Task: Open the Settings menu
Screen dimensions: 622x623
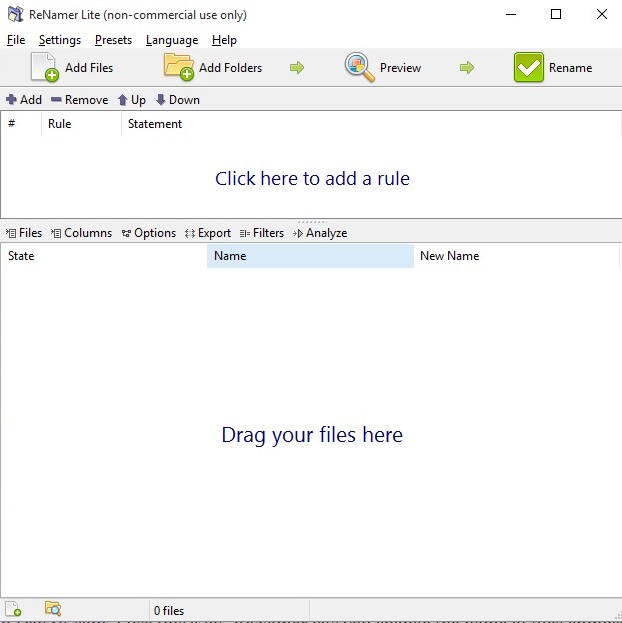Action: point(60,40)
